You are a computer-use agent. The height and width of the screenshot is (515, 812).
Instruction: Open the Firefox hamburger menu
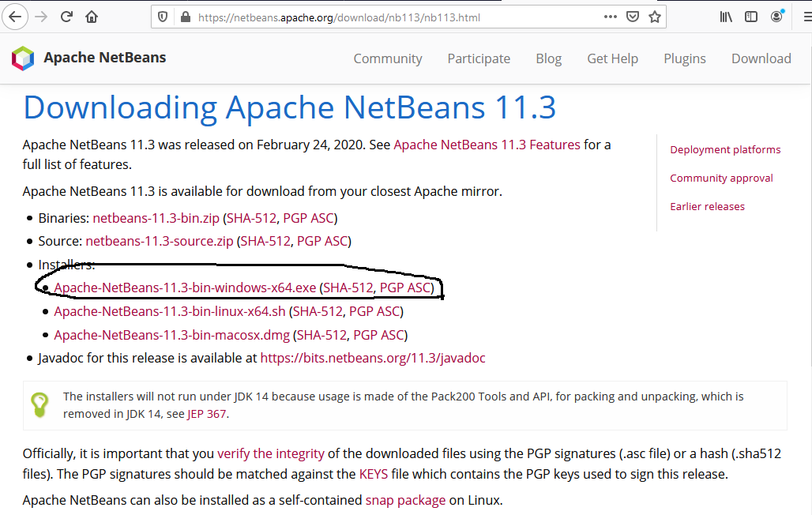807,17
